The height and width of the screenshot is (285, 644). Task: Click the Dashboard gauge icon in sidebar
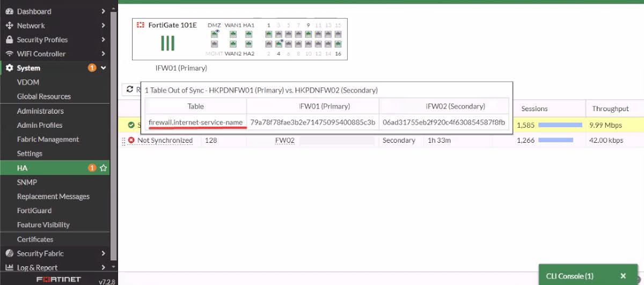(9, 11)
